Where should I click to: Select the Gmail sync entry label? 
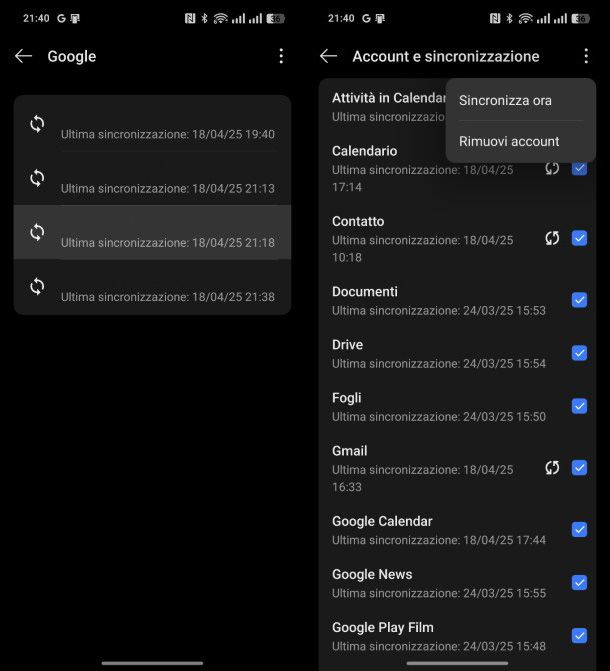coord(350,451)
